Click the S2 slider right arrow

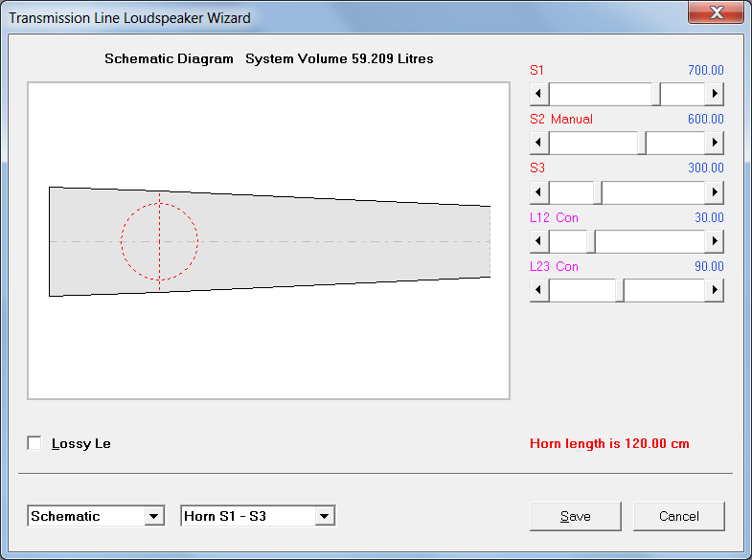pos(714,143)
